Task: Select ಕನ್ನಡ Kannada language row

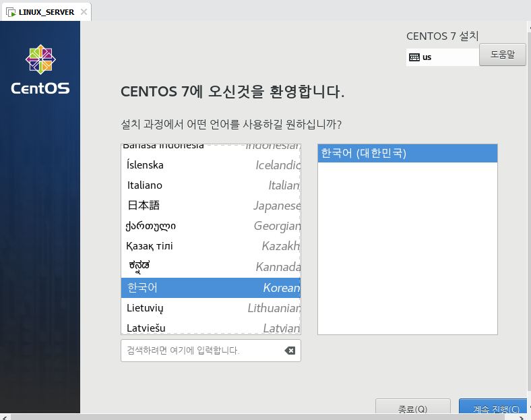Action: click(211, 267)
